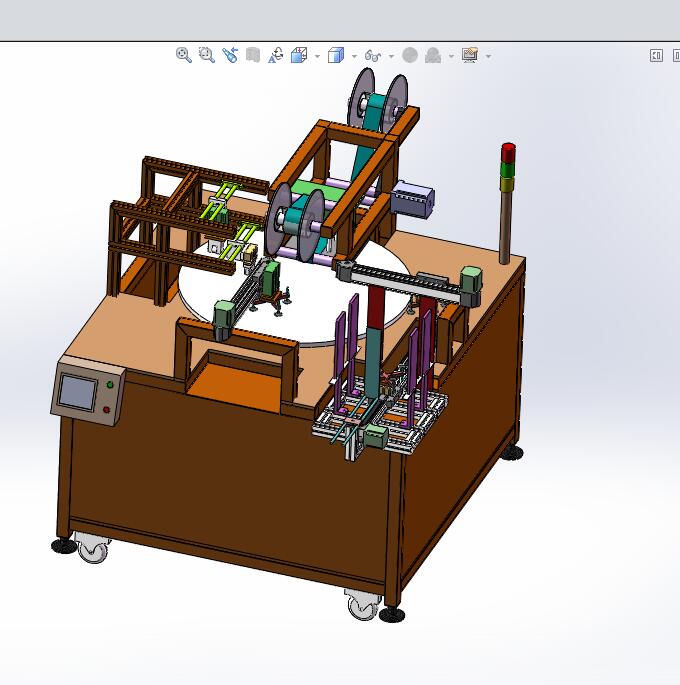This screenshot has height=685, width=680.
Task: Click the Apply Scene icon
Action: tap(433, 55)
